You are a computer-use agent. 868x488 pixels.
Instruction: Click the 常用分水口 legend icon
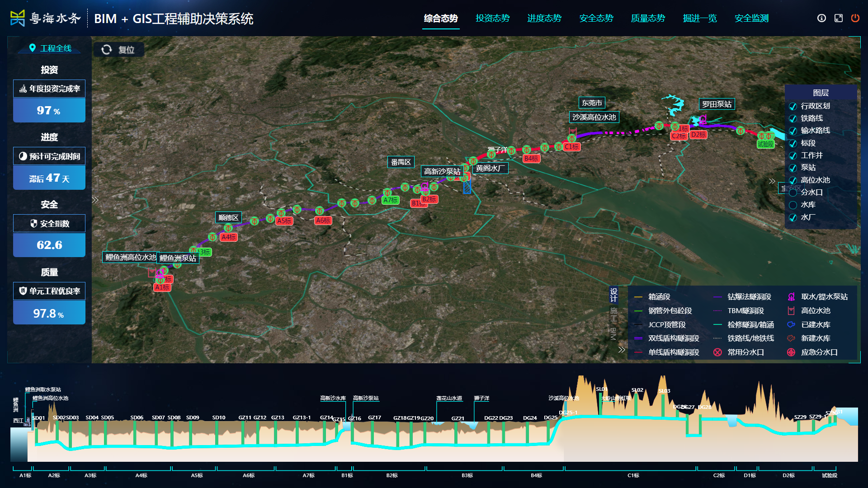tap(717, 352)
